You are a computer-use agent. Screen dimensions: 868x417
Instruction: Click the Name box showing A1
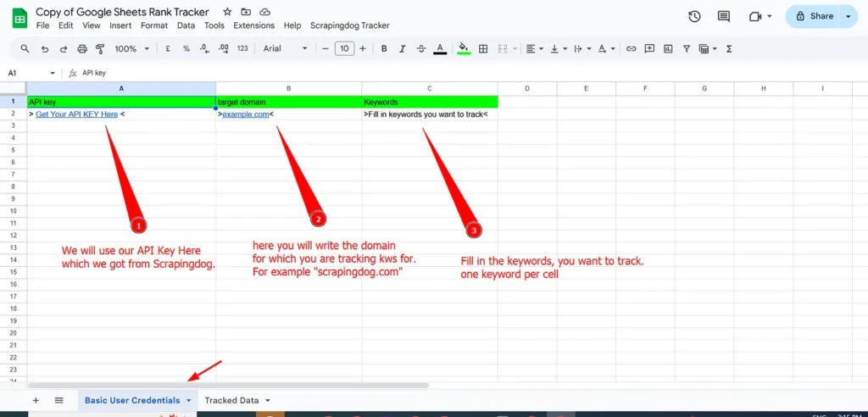click(x=31, y=73)
